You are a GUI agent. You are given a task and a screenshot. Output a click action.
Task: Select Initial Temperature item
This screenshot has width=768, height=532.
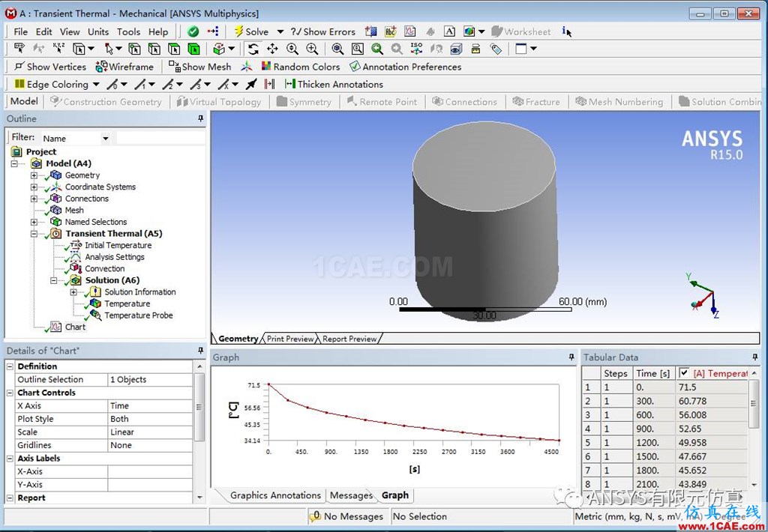click(x=118, y=245)
